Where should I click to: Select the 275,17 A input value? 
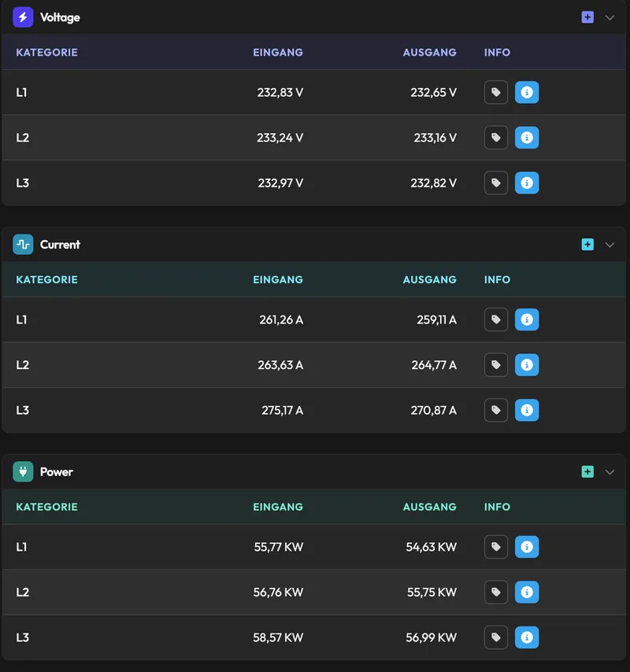283,410
